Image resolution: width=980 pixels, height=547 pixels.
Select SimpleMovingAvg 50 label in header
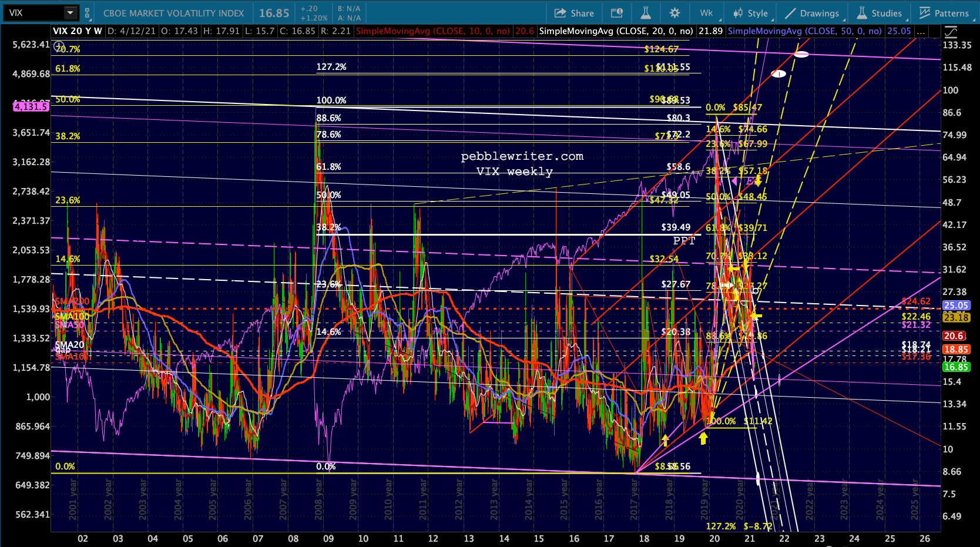(x=804, y=31)
